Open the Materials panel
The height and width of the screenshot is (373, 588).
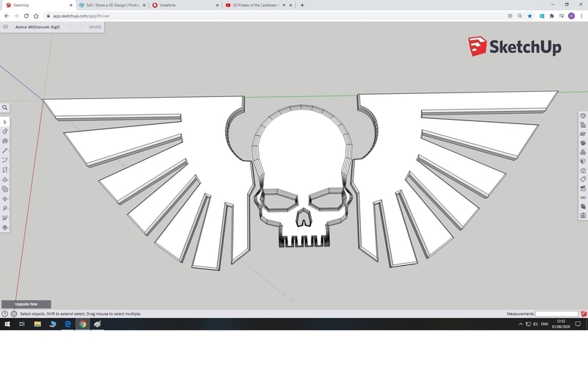pyautogui.click(x=583, y=143)
